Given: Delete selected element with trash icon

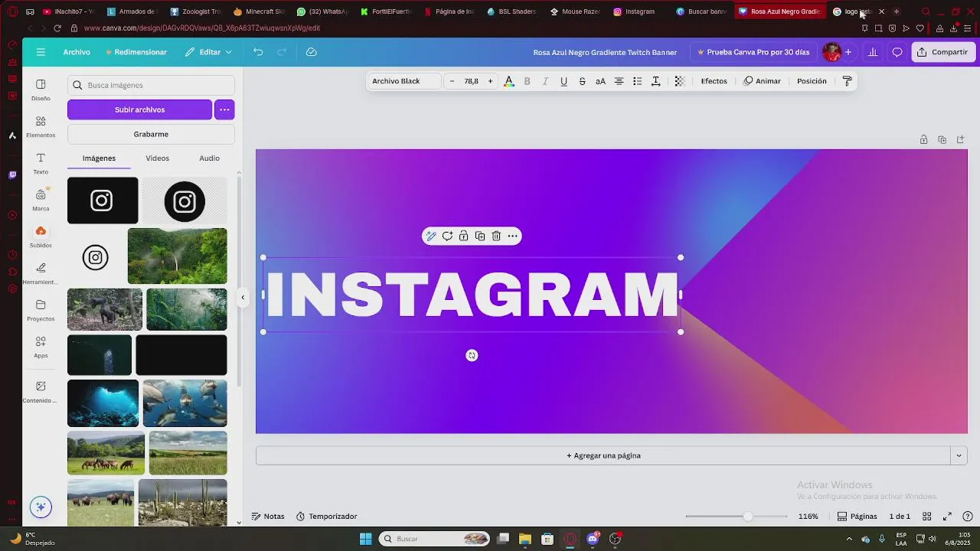Looking at the screenshot, I should pyautogui.click(x=496, y=236).
